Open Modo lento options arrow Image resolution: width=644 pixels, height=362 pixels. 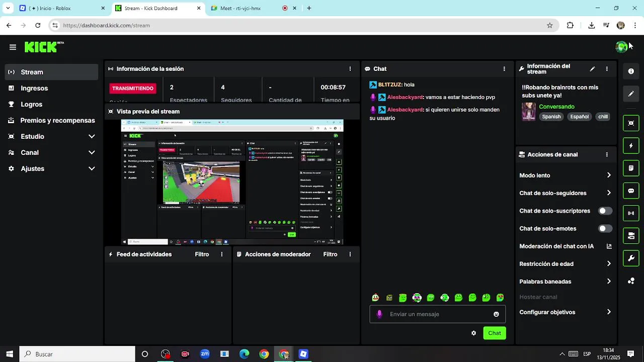(x=609, y=175)
